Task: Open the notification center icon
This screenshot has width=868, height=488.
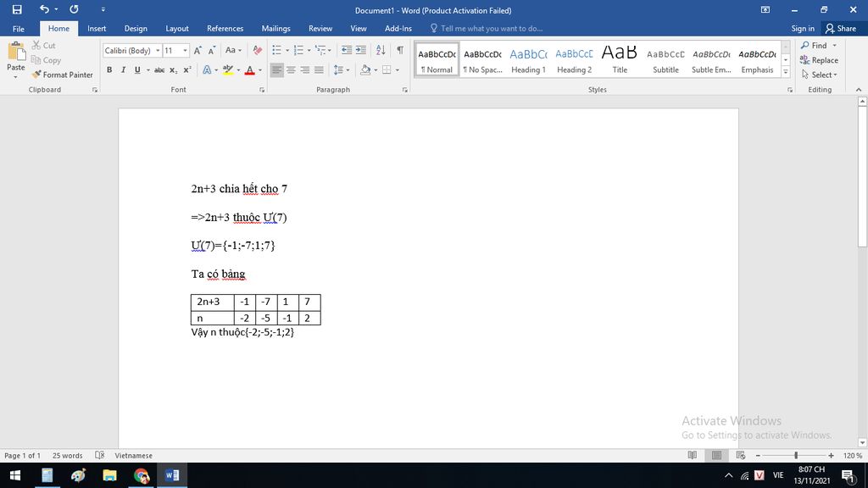Action: 848,475
